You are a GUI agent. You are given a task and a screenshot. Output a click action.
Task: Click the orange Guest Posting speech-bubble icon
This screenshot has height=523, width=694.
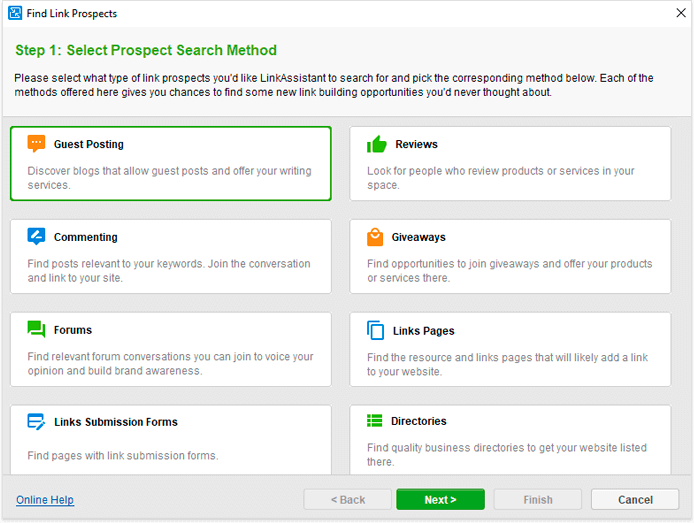coord(36,144)
